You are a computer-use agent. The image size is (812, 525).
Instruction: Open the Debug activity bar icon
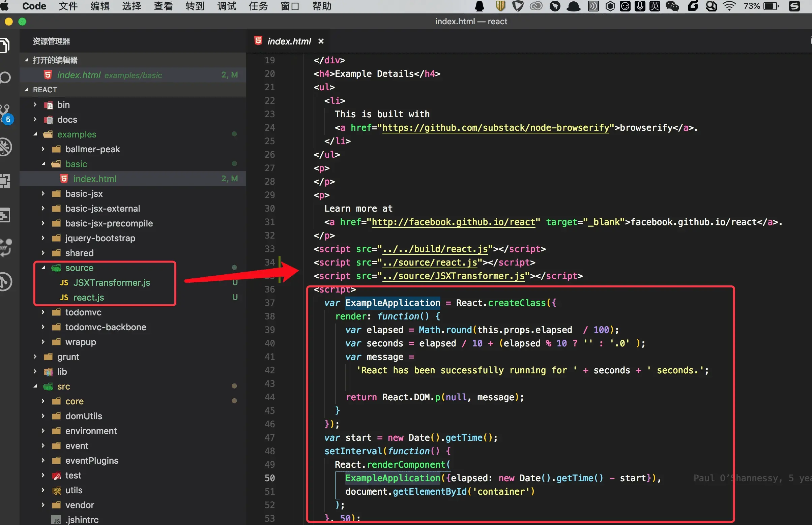click(5, 147)
